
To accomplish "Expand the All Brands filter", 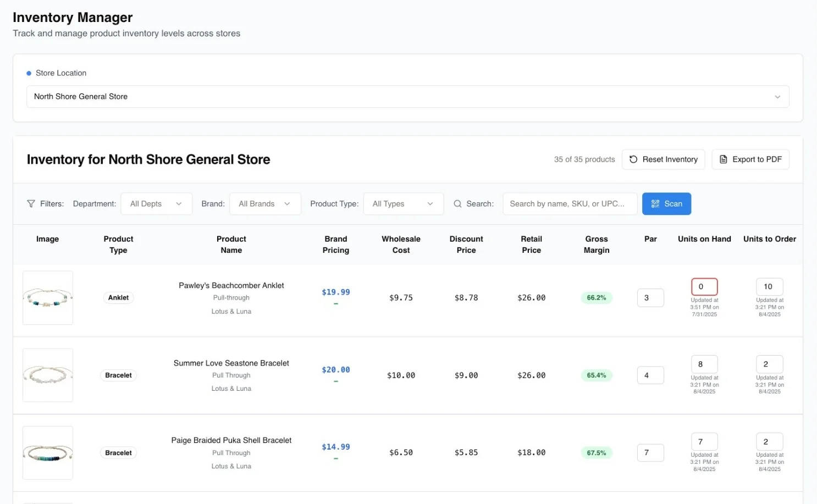I will [x=265, y=204].
